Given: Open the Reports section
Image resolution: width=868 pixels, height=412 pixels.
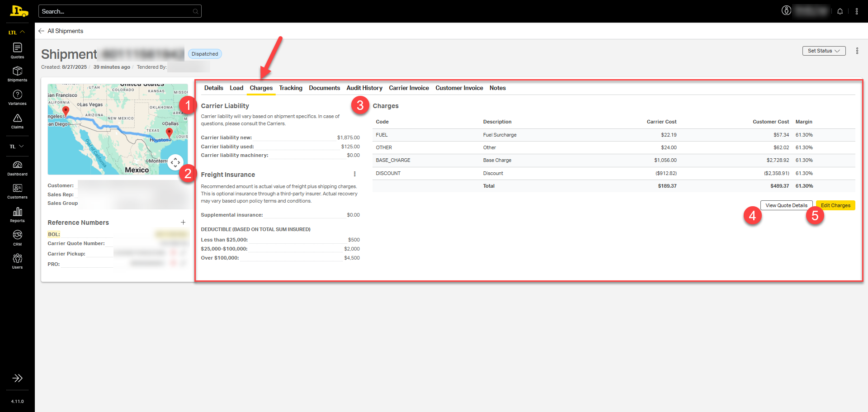Looking at the screenshot, I should (x=17, y=214).
